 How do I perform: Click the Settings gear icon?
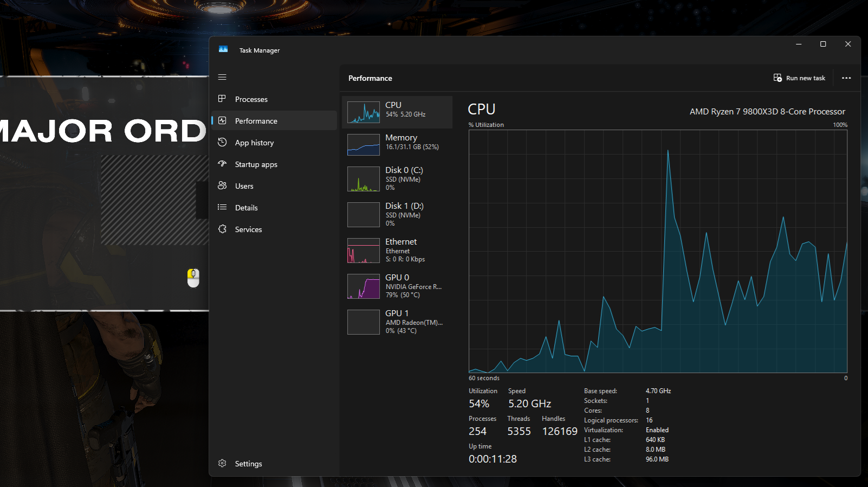(222, 463)
